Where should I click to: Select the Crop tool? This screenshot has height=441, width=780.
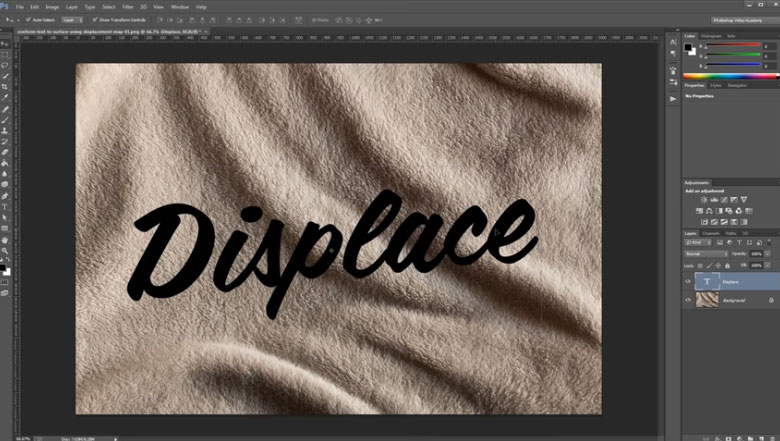pyautogui.click(x=5, y=87)
